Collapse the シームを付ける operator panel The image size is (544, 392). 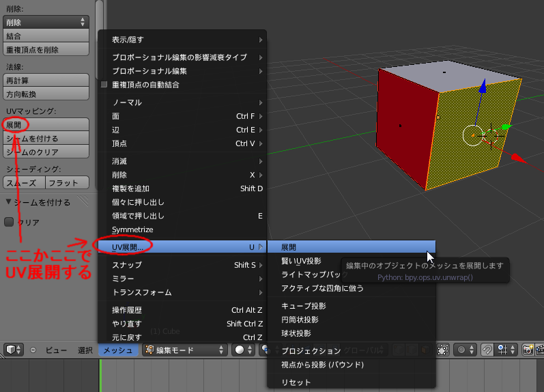pyautogui.click(x=9, y=201)
